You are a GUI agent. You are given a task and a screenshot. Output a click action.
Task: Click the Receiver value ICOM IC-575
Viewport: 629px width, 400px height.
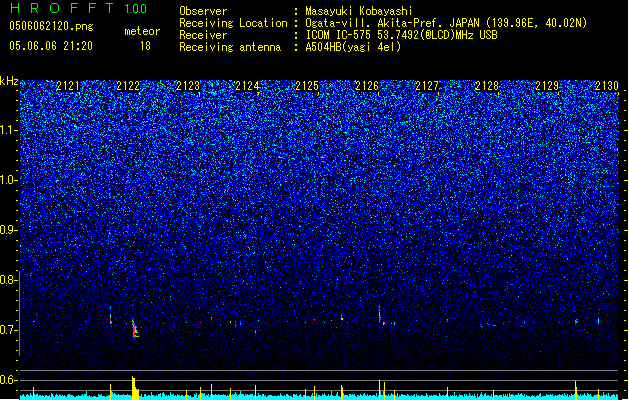(340, 35)
